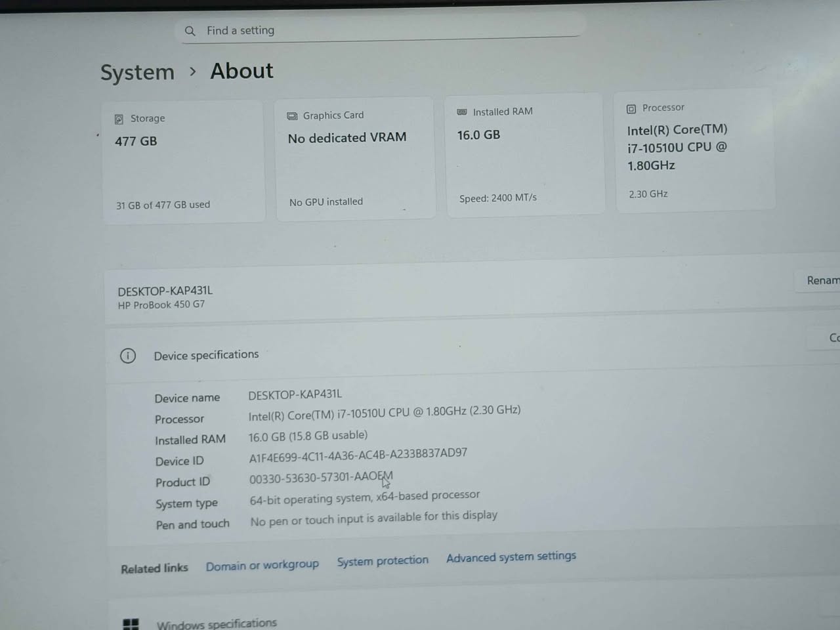Image resolution: width=840 pixels, height=630 pixels.
Task: Open the Installed RAM 16.0 GB card
Action: coord(525,155)
